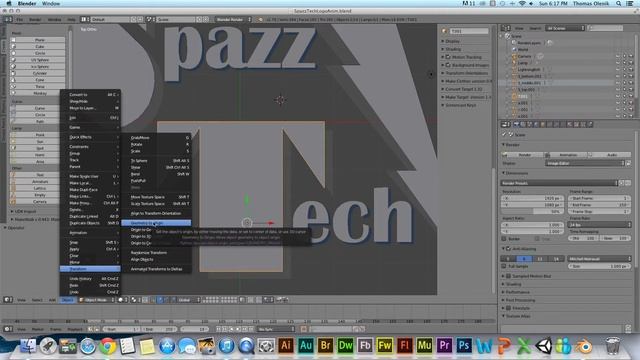The height and width of the screenshot is (360, 640).
Task: Click the object name field T.001
Action: pos(469,31)
